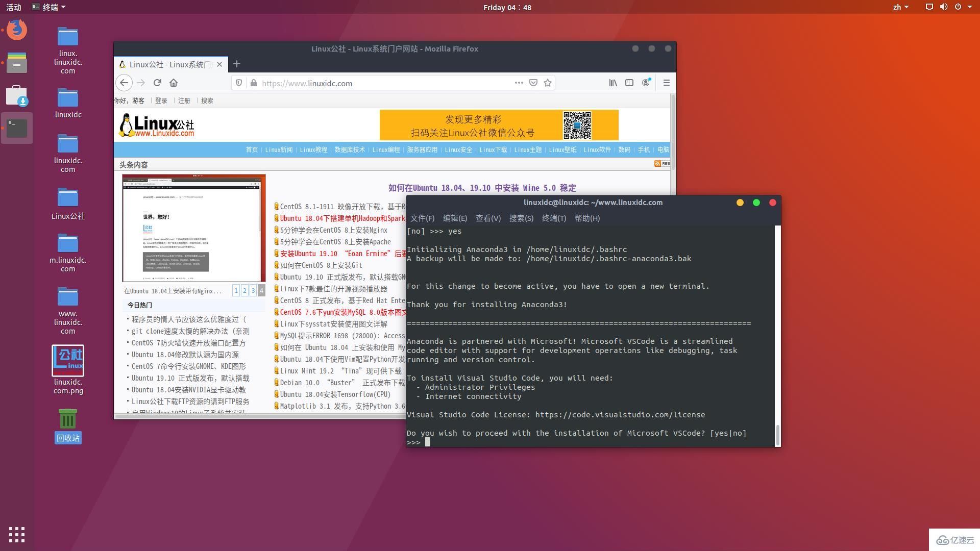Open Firefox hamburger menu
The image size is (980, 551).
pos(666,83)
